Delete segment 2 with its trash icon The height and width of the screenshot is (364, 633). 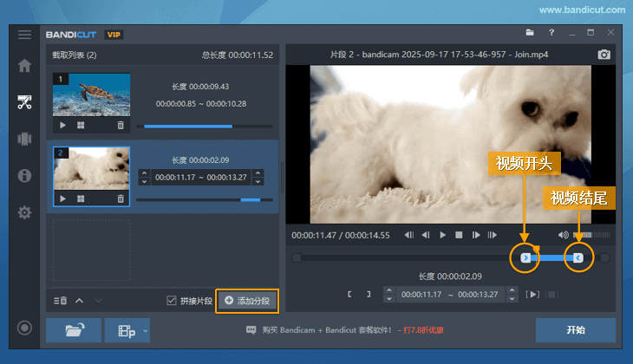[121, 198]
